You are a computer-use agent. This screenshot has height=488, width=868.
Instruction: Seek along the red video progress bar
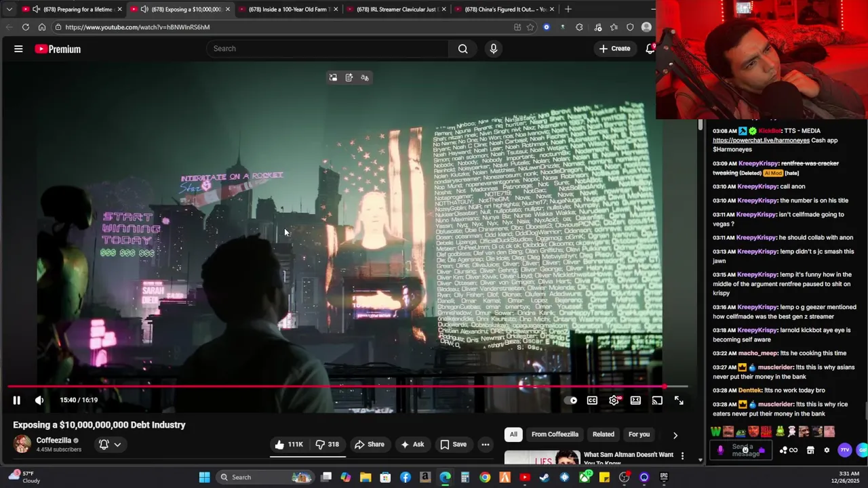[x=349, y=386]
